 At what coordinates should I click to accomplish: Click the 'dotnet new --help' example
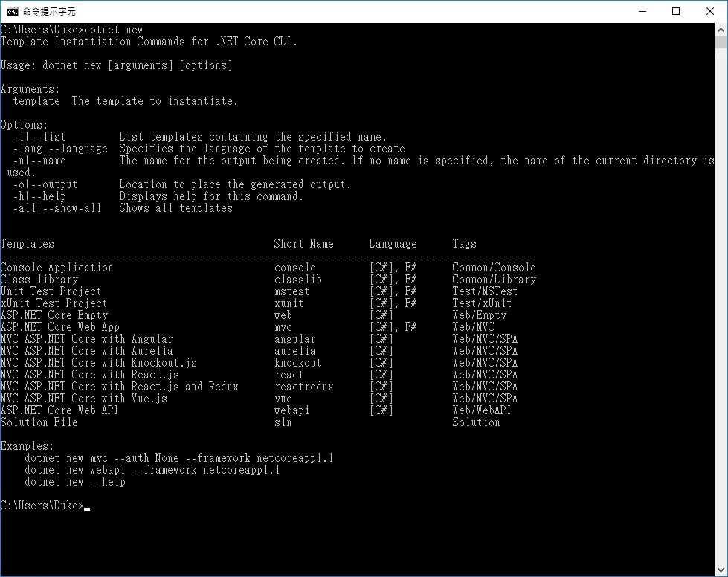(x=75, y=482)
